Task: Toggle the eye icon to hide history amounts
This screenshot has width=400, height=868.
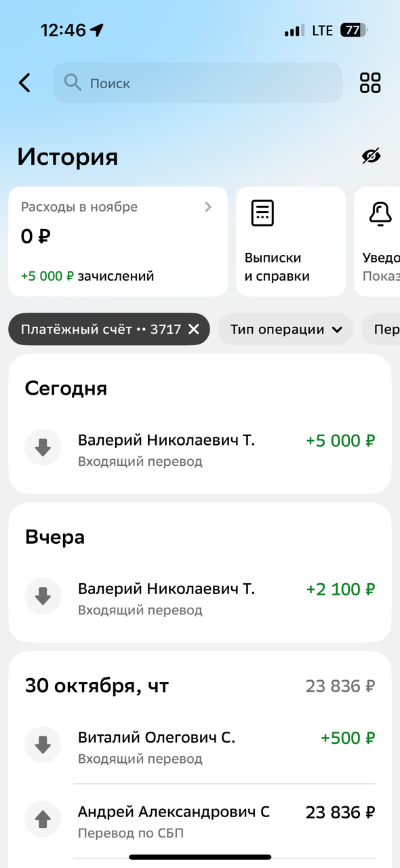Action: pos(372,157)
